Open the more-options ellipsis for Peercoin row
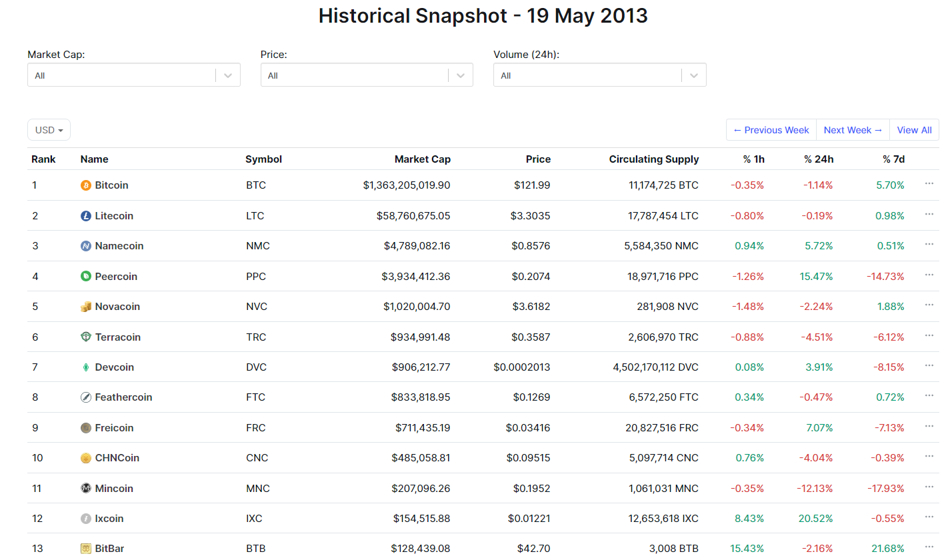This screenshot has height=560, width=946. pyautogui.click(x=929, y=275)
